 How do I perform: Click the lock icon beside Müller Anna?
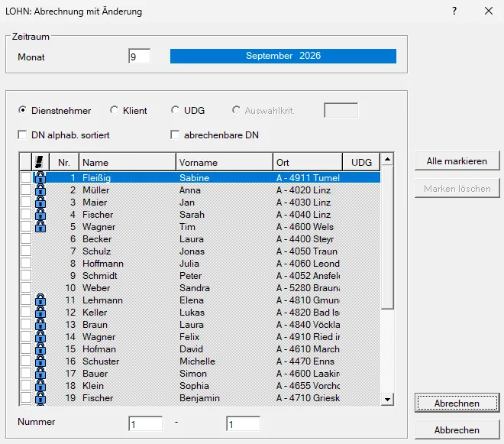(40, 190)
